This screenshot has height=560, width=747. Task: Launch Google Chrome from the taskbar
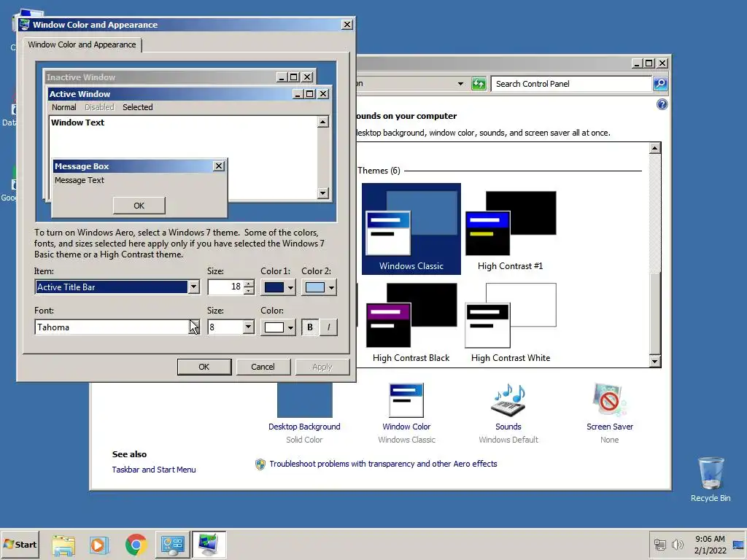tap(136, 544)
